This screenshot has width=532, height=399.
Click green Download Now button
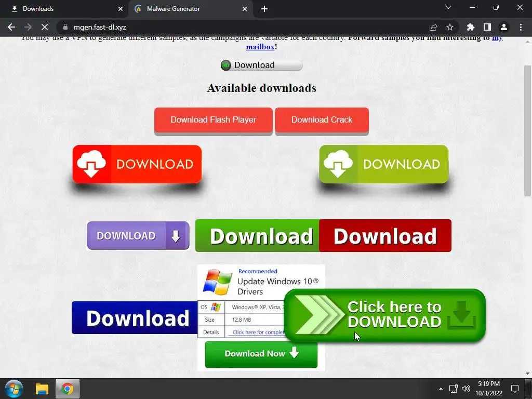pos(261,354)
